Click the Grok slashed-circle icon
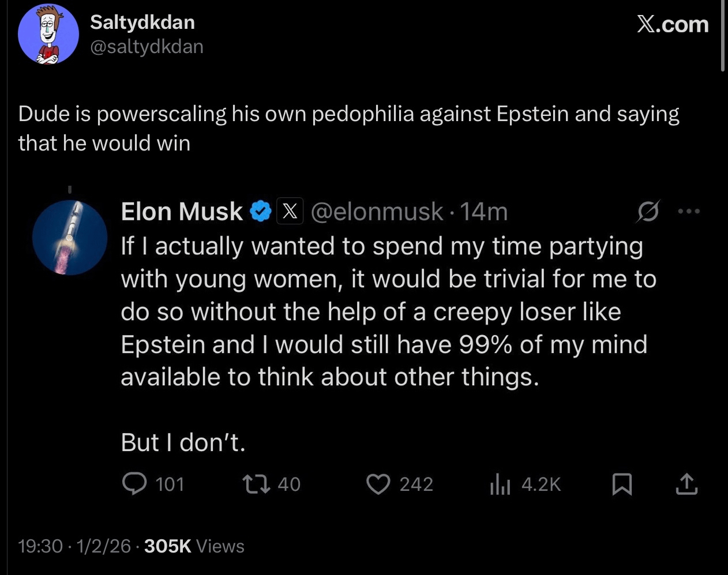The image size is (728, 575). coord(647,212)
